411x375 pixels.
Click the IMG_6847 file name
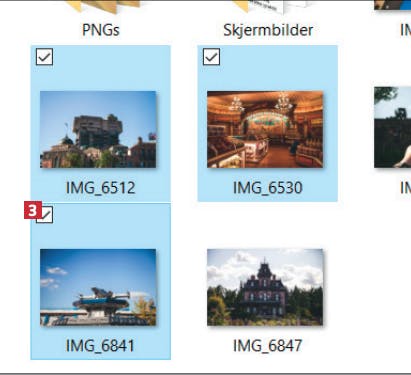pos(268,346)
